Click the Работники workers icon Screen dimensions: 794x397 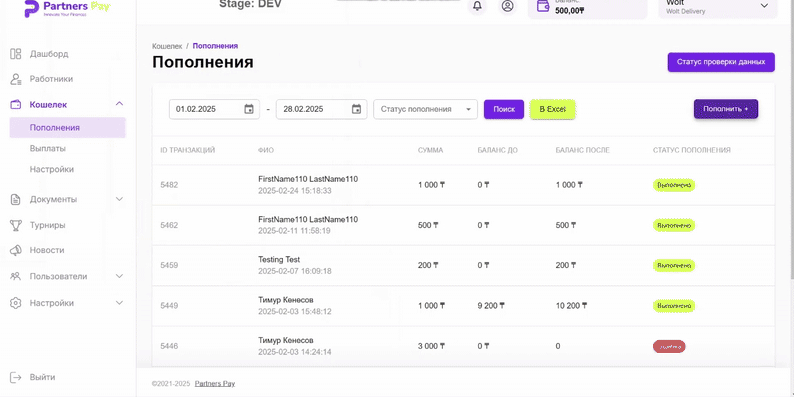pos(16,79)
